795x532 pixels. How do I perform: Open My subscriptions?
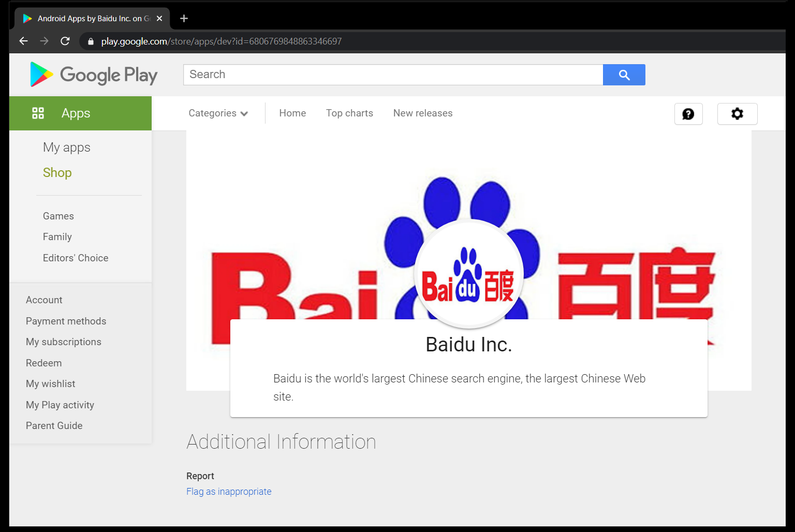coord(63,342)
